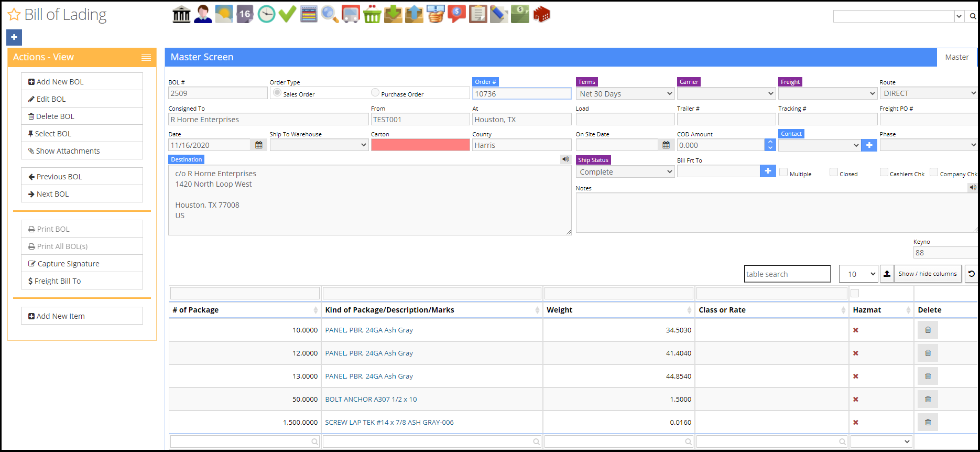This screenshot has width=980, height=452.
Task: Select the Purchase Order radio button
Action: point(375,92)
